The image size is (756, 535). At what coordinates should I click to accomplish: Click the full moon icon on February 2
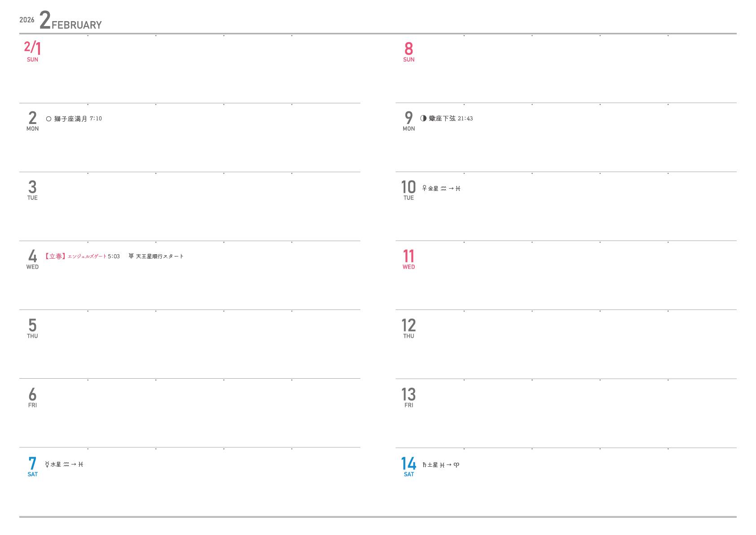48,119
